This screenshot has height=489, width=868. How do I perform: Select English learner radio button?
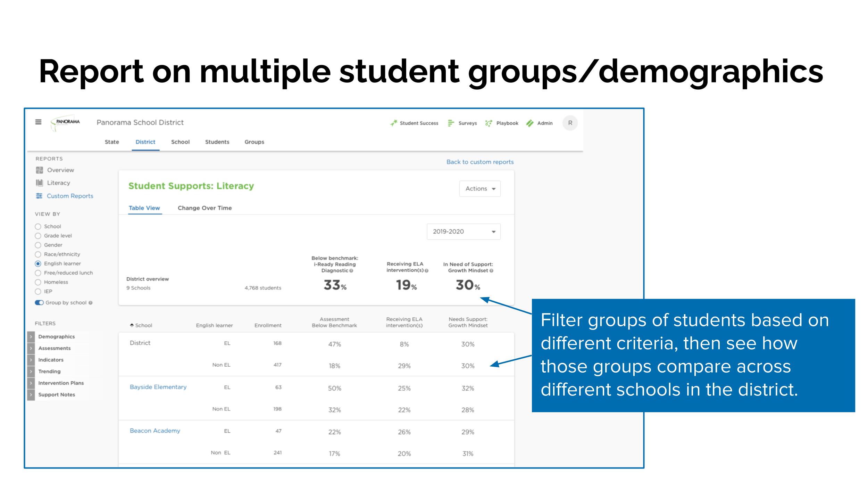[x=38, y=264]
